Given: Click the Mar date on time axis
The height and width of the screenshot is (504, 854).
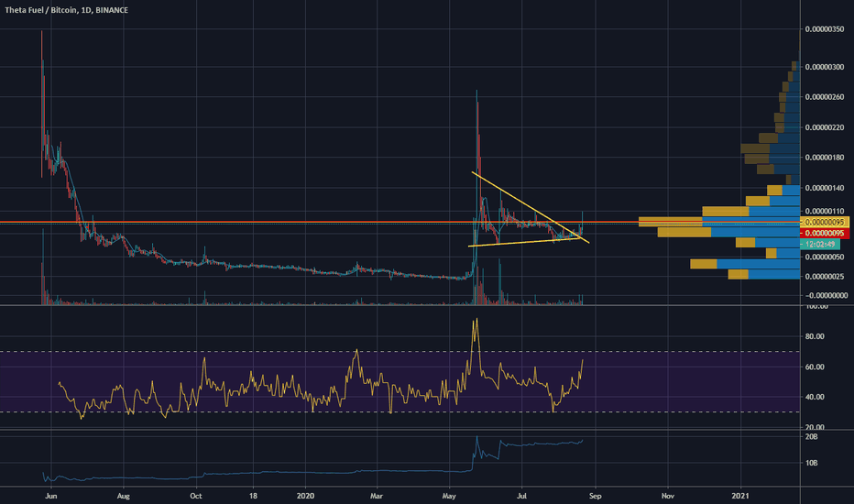Looking at the screenshot, I should coord(377,496).
